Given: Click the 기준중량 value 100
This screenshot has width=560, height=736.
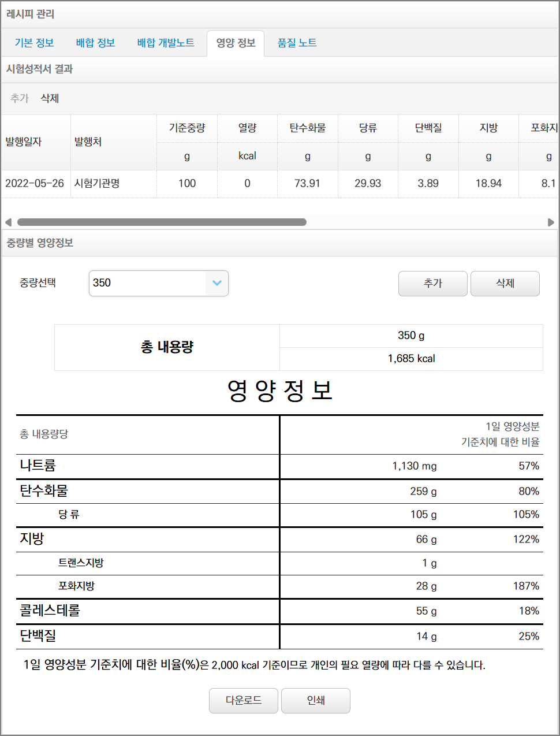Looking at the screenshot, I should (187, 184).
